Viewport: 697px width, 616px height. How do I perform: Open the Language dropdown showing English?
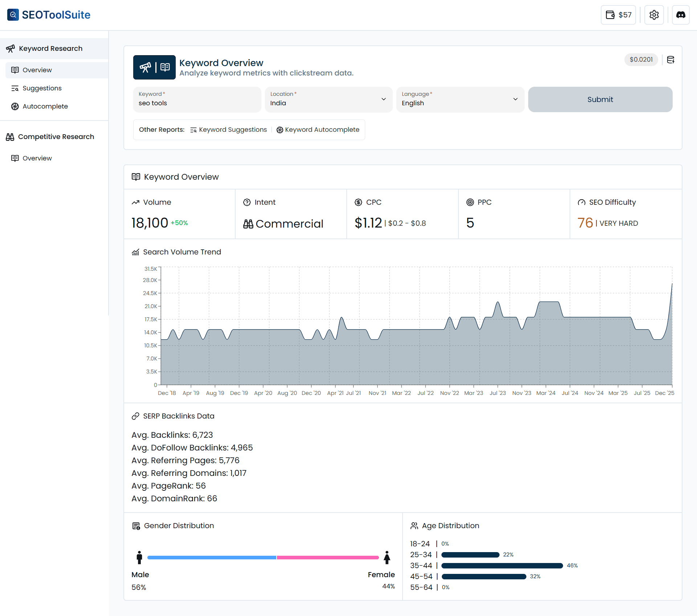tap(460, 99)
